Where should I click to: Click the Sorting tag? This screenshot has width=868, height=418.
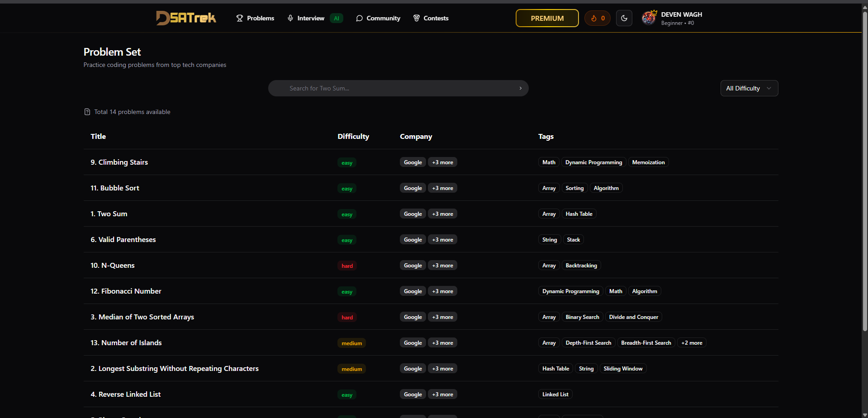click(x=574, y=188)
